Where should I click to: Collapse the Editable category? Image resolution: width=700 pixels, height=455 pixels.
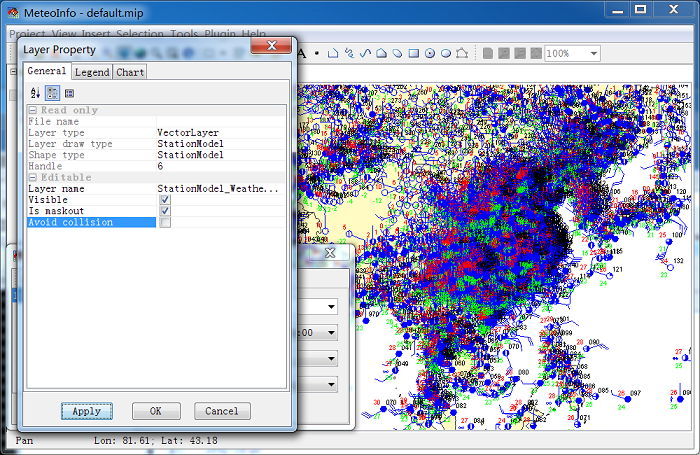33,177
